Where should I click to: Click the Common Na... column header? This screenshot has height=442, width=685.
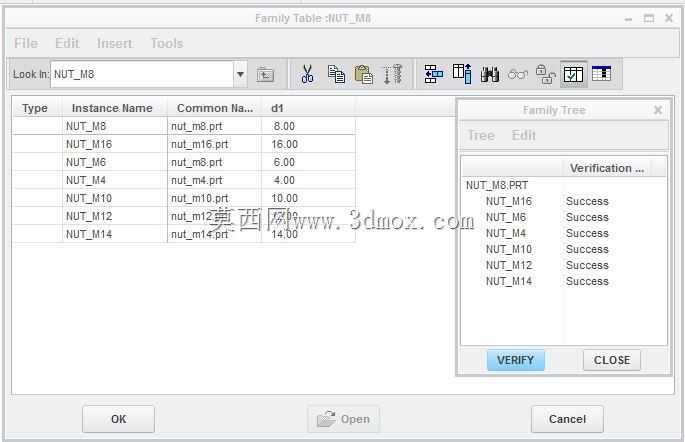214,108
